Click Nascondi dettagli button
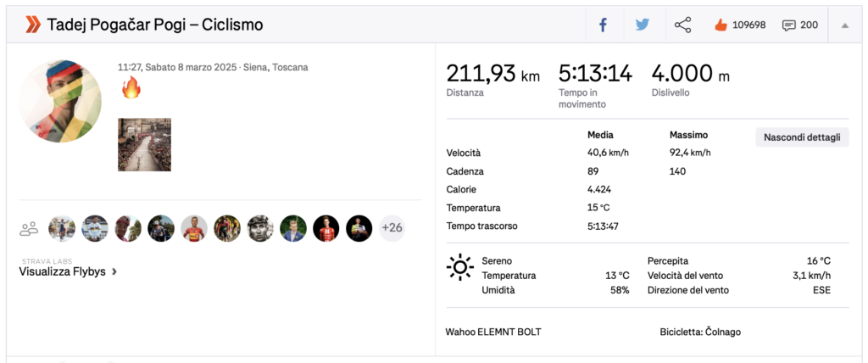The height and width of the screenshot is (363, 868). (x=801, y=137)
